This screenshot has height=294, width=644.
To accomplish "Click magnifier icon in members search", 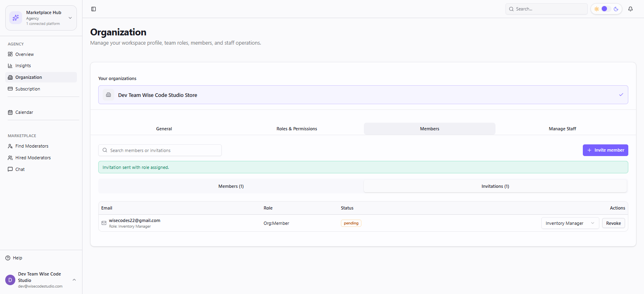I will pyautogui.click(x=105, y=150).
